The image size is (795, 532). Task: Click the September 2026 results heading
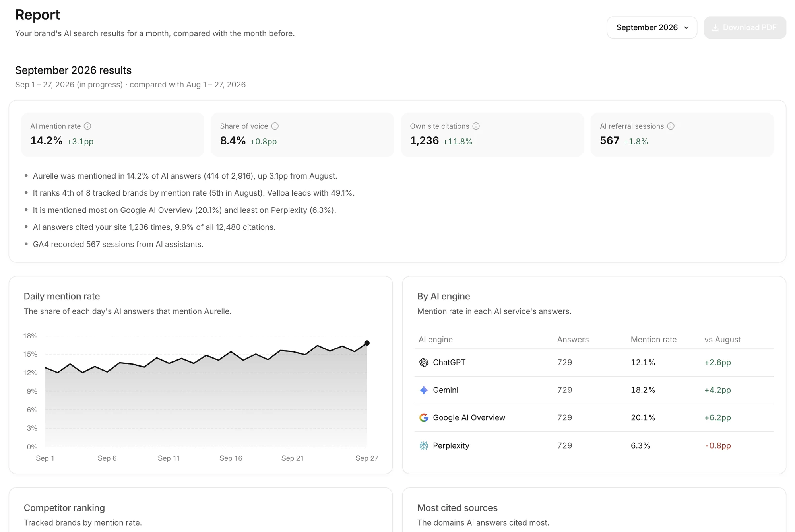click(73, 70)
